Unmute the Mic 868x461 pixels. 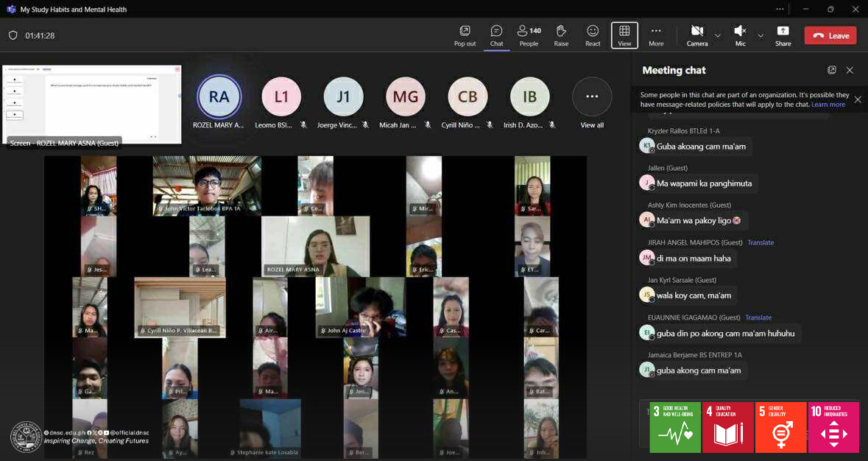coord(740,35)
